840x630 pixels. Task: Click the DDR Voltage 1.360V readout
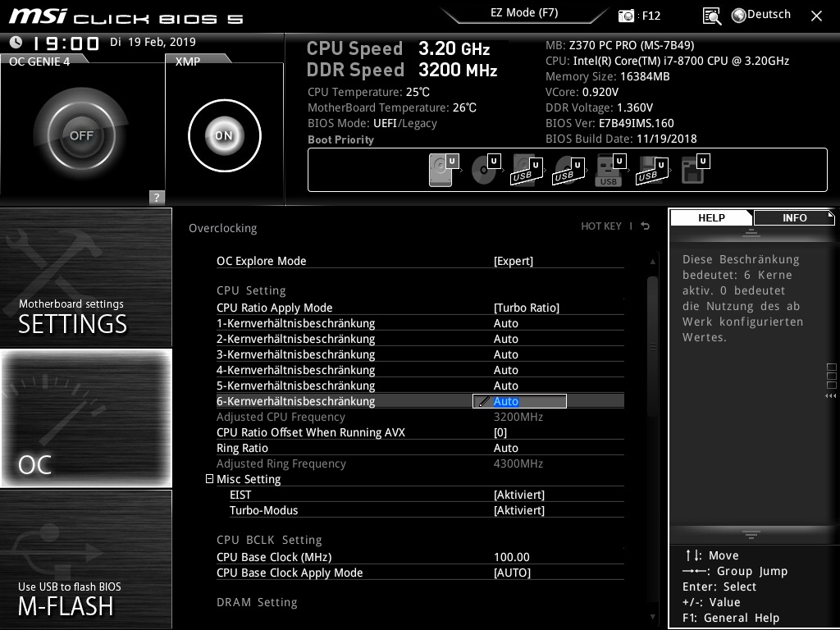[599, 107]
